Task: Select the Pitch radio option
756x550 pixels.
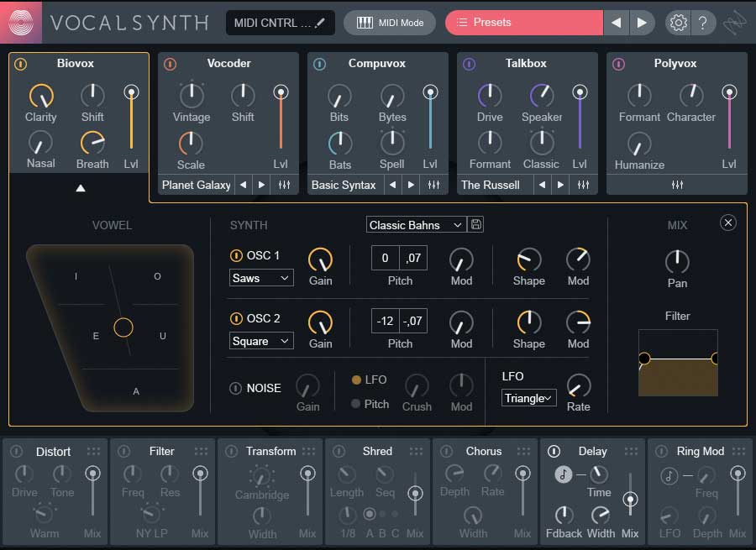Action: pyautogui.click(x=356, y=404)
